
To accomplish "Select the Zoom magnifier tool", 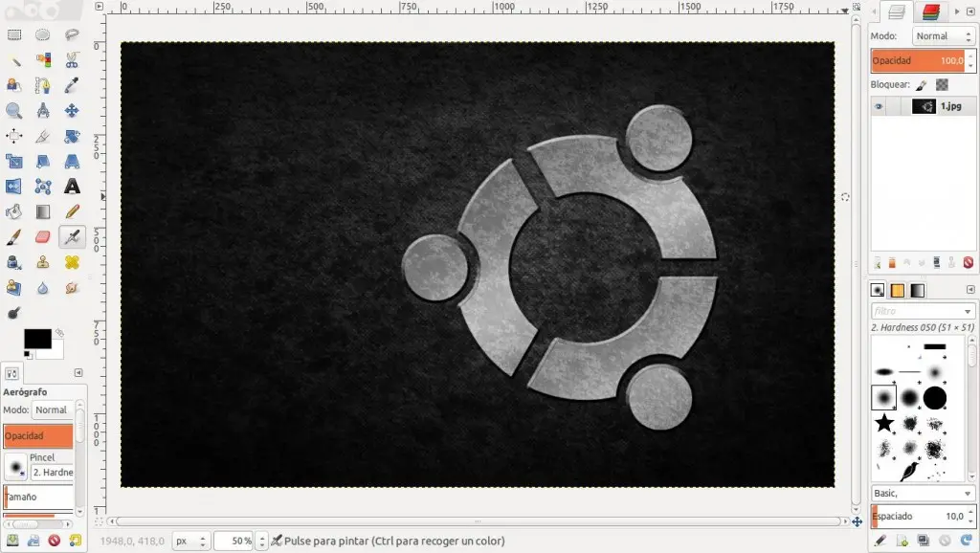I will [13, 111].
